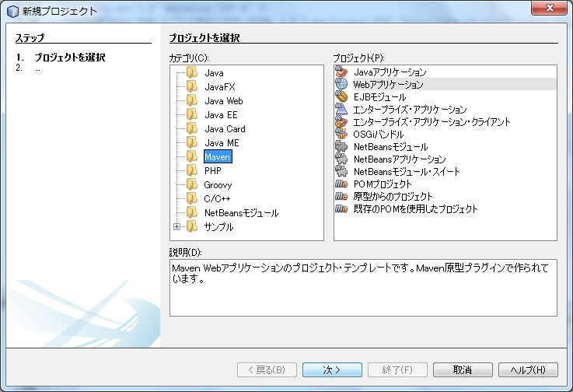Click the Webアプリケーション globe icon
The image size is (573, 392).
[341, 84]
